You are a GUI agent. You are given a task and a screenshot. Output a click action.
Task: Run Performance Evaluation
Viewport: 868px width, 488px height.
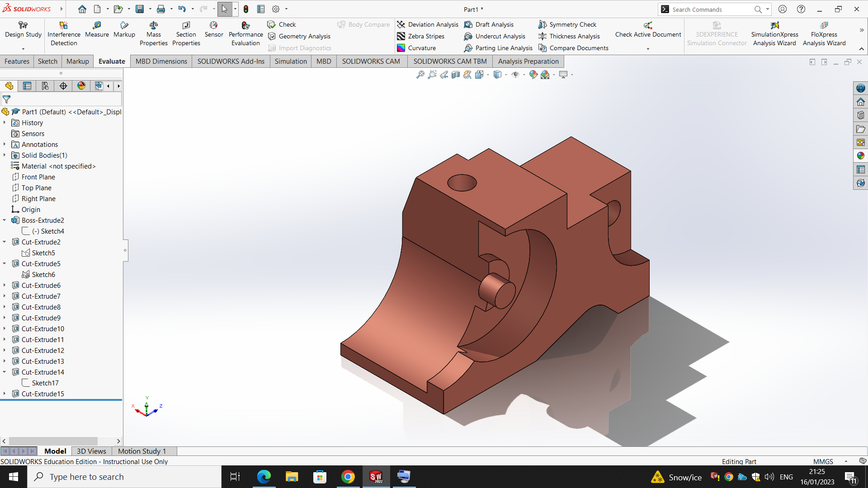point(245,34)
